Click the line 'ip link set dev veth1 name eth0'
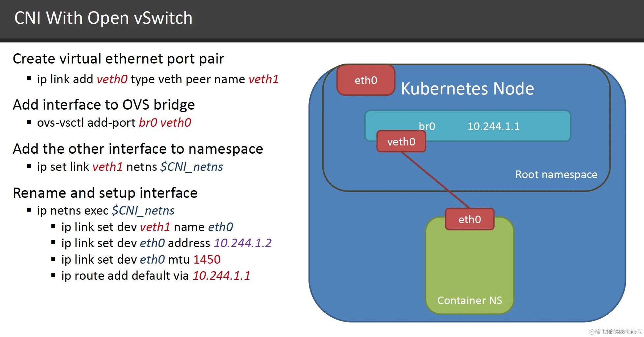 (x=147, y=227)
